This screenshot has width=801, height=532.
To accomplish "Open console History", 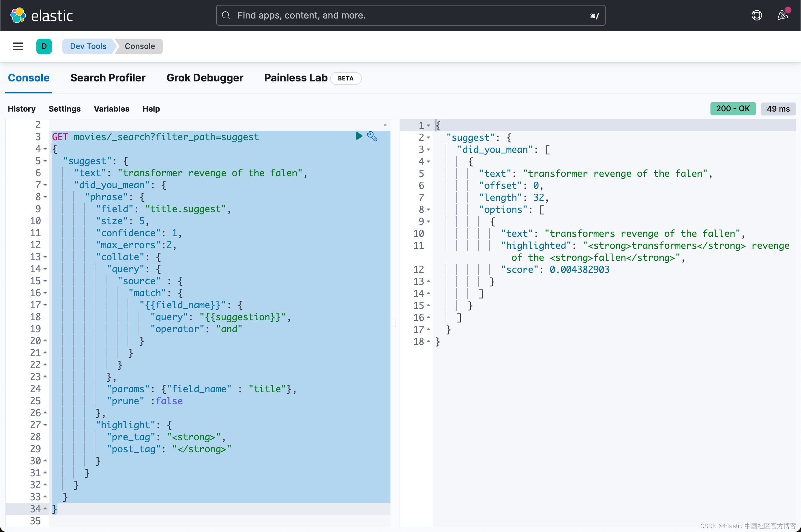I will (21, 109).
